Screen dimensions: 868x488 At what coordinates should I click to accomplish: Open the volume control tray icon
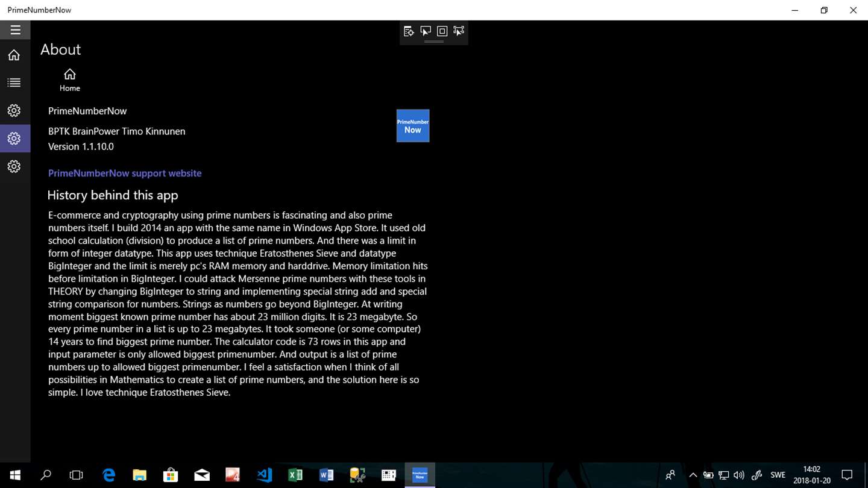(739, 475)
